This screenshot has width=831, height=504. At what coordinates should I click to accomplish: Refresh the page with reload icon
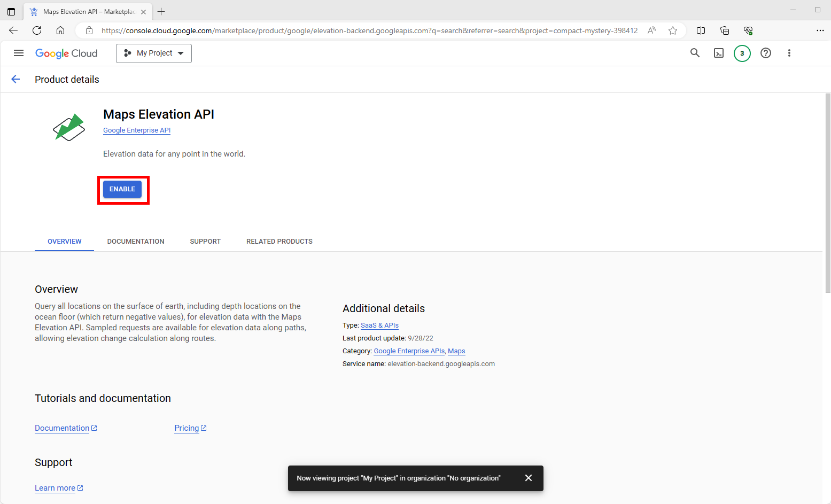tap(37, 30)
